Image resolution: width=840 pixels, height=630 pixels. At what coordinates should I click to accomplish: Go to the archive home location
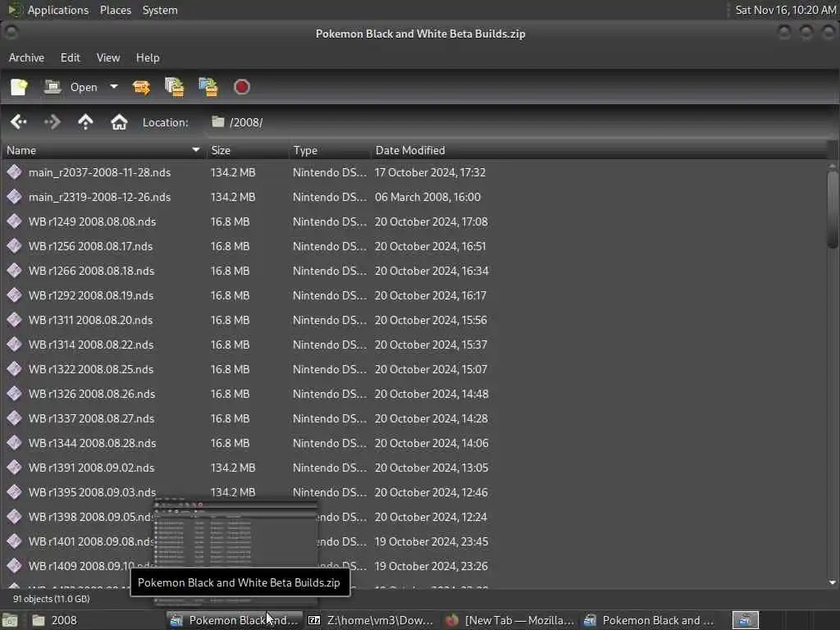119,122
